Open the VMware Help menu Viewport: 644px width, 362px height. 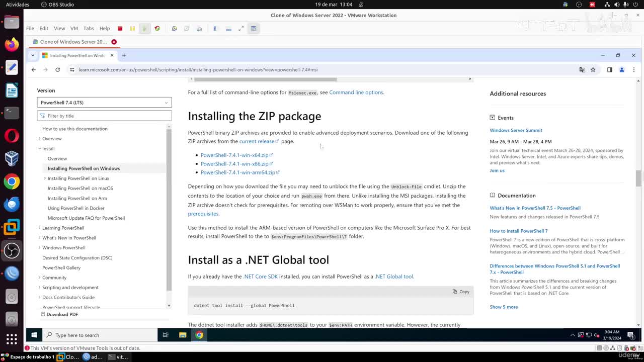pyautogui.click(x=105, y=29)
